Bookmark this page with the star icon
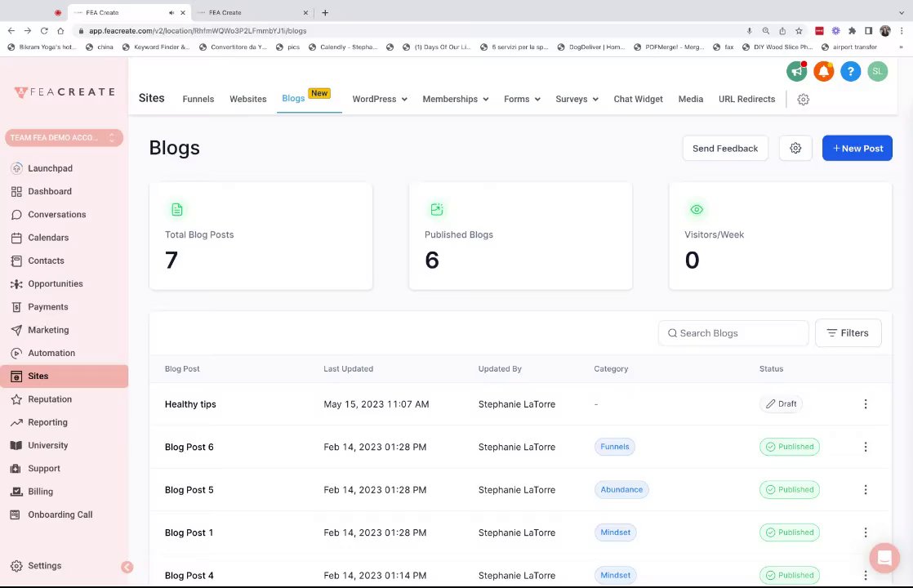The width and height of the screenshot is (913, 588). 799,31
